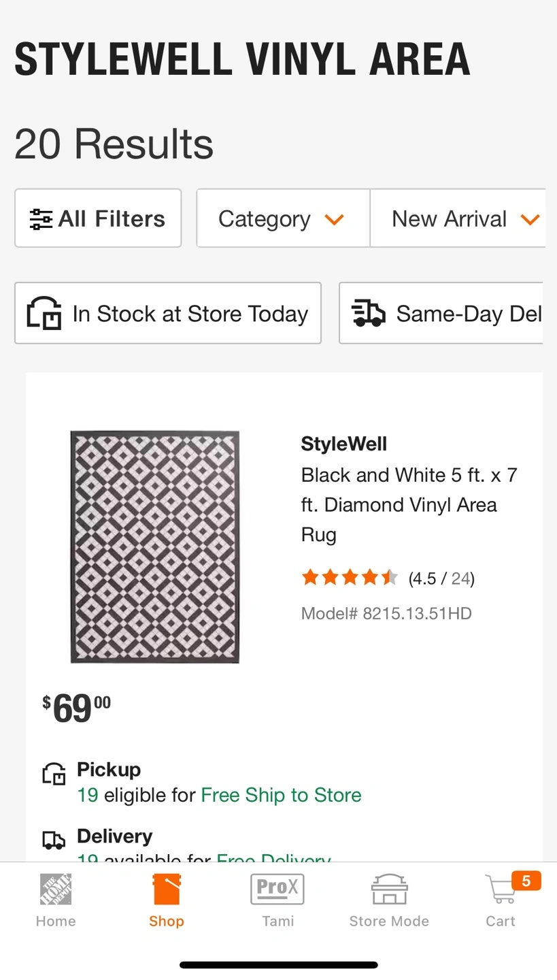Image resolution: width=557 pixels, height=980 pixels.
Task: Open the All Filters panel
Action: point(98,219)
